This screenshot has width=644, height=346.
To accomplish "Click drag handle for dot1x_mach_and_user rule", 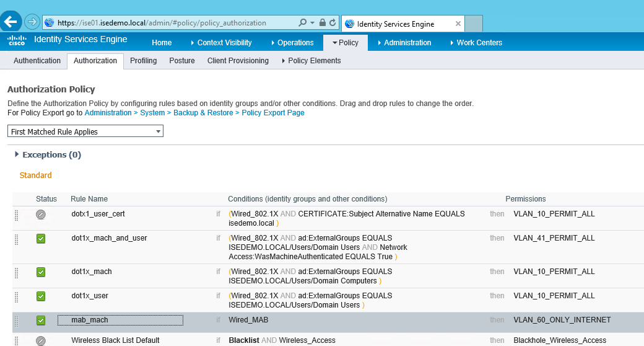I will coord(17,239).
